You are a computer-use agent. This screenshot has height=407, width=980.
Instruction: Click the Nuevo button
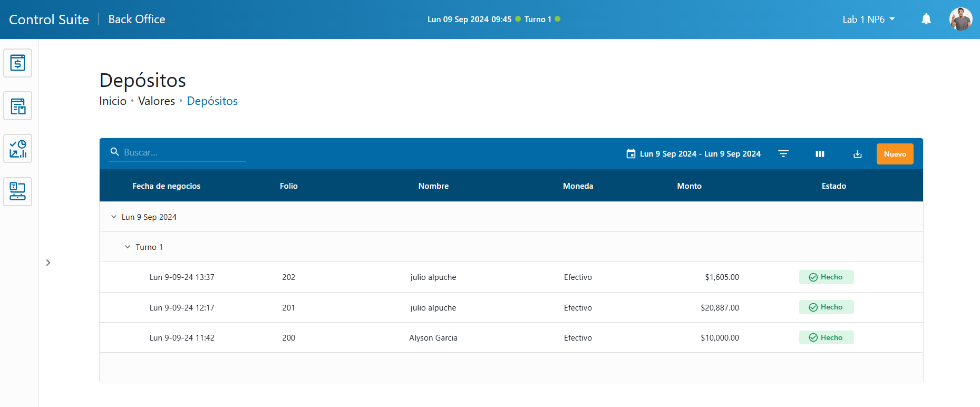[x=895, y=154]
